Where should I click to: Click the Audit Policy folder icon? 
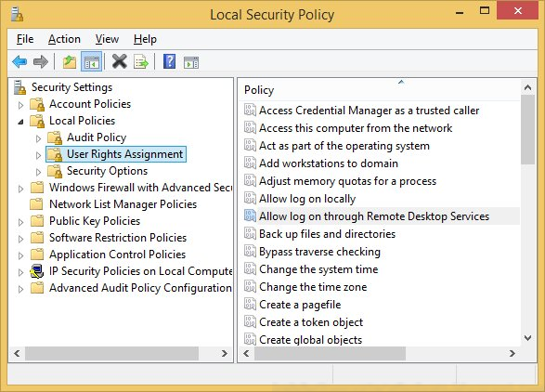(55, 137)
